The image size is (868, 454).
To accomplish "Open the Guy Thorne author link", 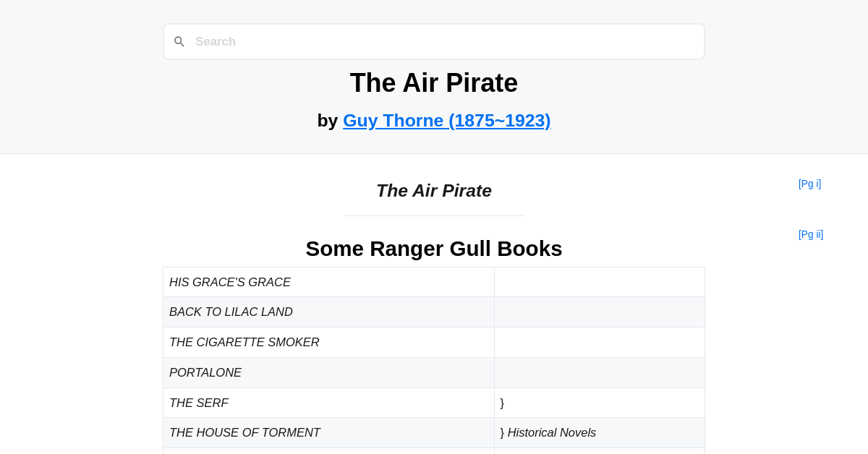I will tap(447, 120).
